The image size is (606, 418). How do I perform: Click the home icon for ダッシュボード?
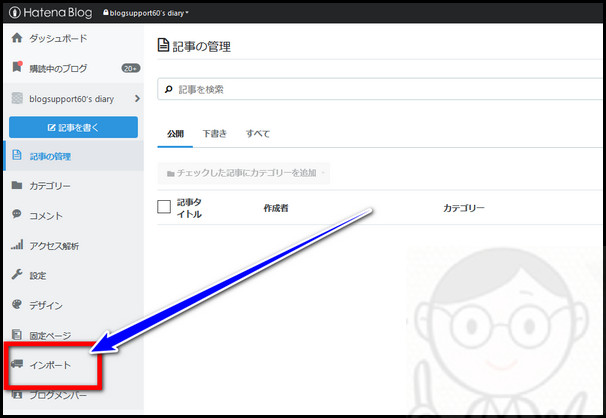[x=17, y=38]
